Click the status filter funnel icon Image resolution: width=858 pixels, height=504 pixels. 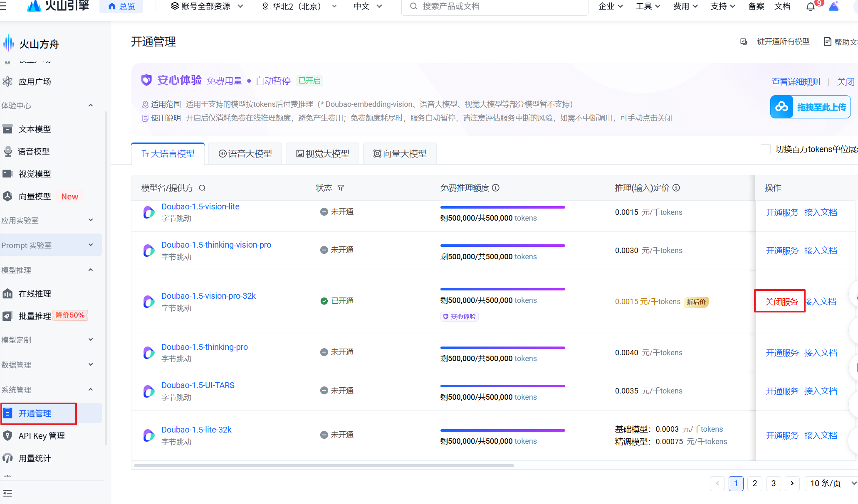pos(341,188)
